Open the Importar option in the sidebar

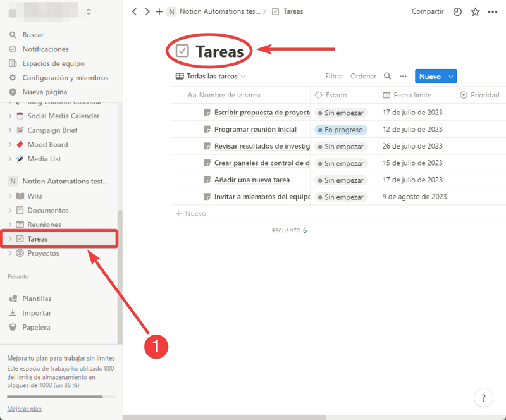(37, 312)
